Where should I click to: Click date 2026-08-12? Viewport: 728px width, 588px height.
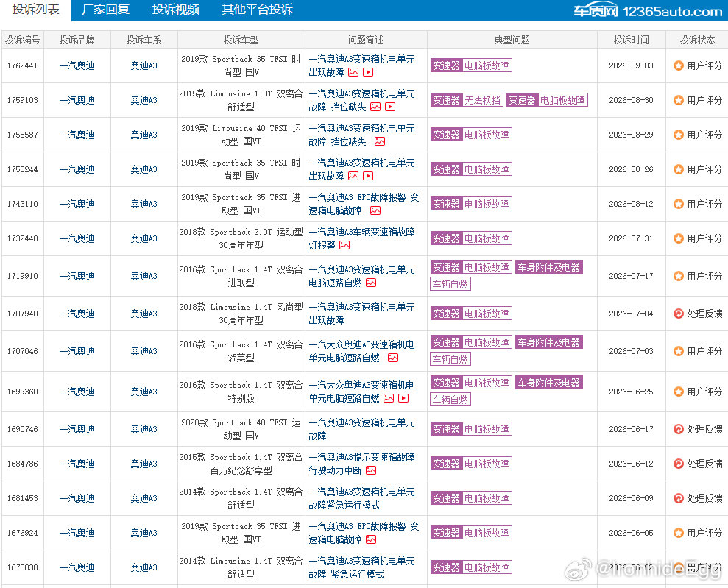pos(631,204)
